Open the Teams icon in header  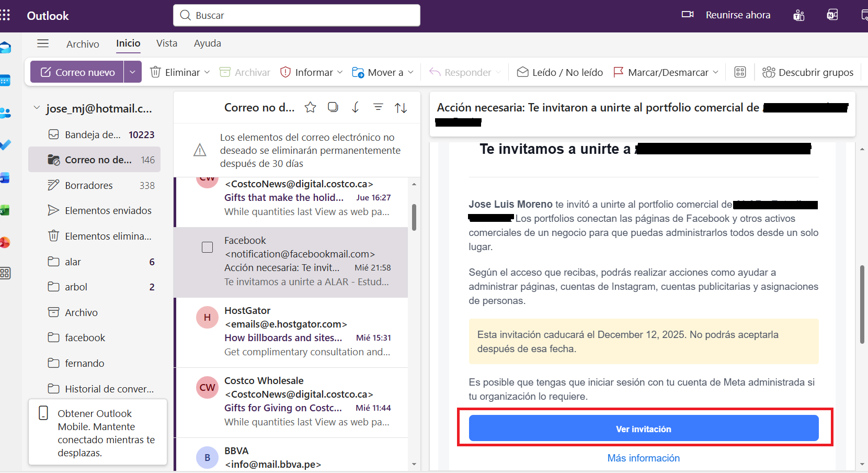[x=798, y=15]
